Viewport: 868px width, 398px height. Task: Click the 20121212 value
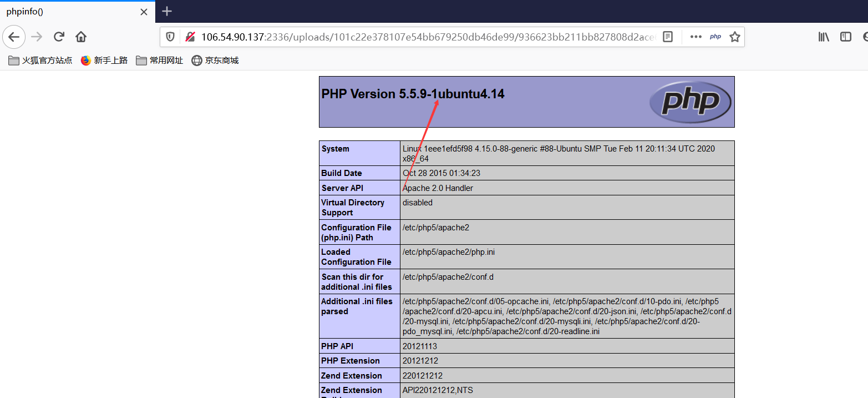420,361
